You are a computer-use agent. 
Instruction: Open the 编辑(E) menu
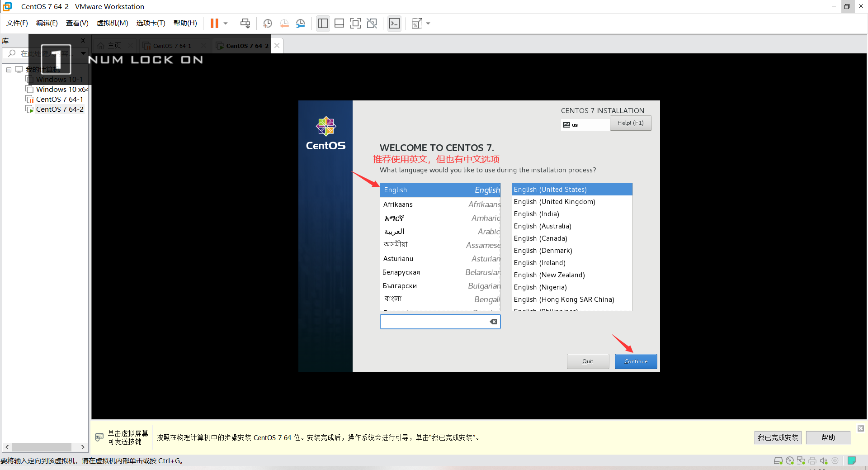point(47,23)
